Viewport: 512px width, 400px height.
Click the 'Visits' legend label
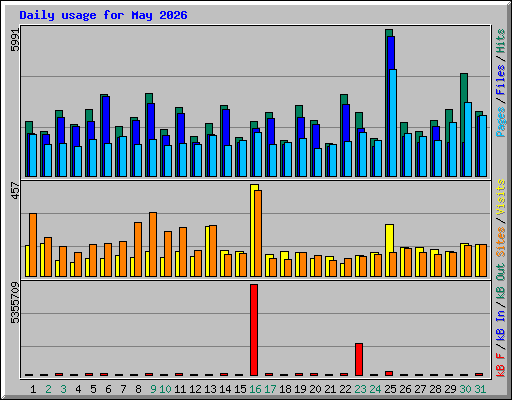[501, 198]
